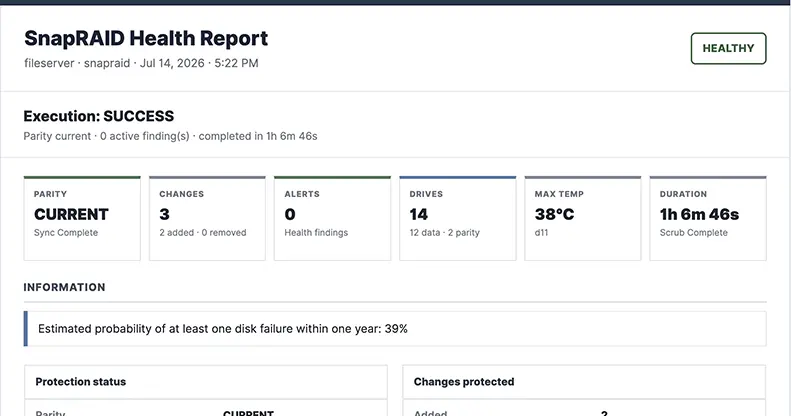Click the 1h 6m 46s duration value
This screenshot has width=791, height=416.
699,214
